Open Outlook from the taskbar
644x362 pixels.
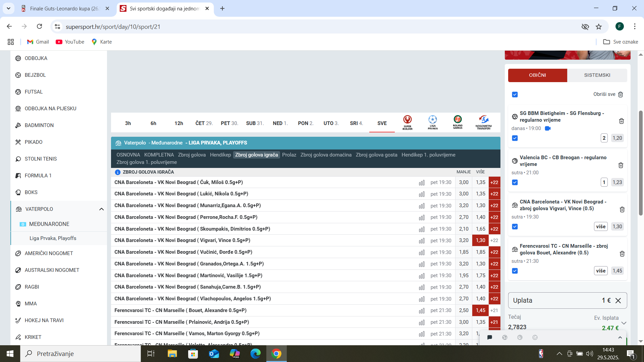pyautogui.click(x=214, y=354)
